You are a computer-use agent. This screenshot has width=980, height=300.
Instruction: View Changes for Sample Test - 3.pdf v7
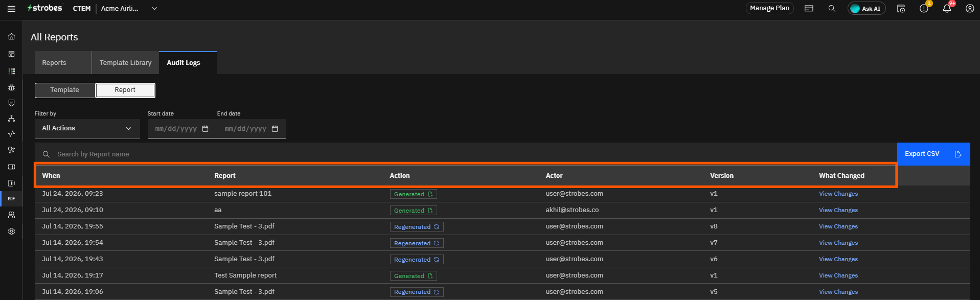(x=838, y=243)
